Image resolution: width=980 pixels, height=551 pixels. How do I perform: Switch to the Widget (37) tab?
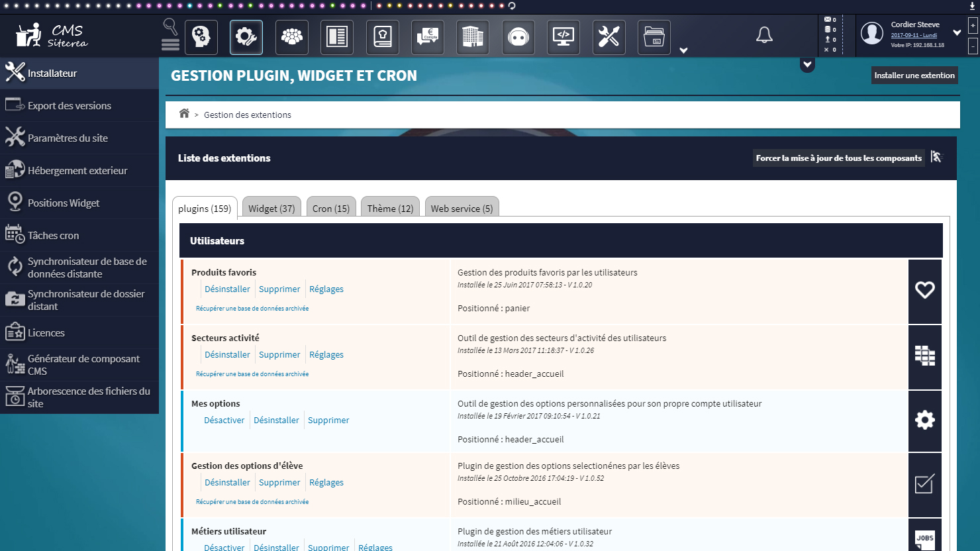pyautogui.click(x=271, y=208)
